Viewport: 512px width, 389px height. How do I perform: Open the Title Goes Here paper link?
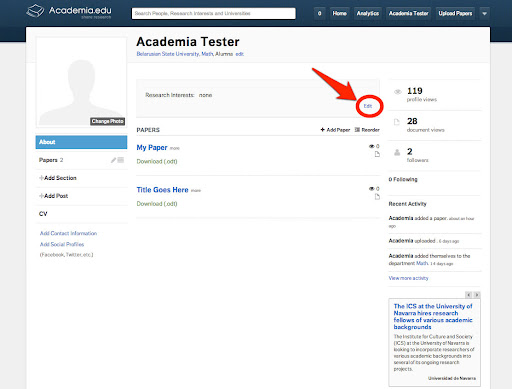[x=162, y=190]
